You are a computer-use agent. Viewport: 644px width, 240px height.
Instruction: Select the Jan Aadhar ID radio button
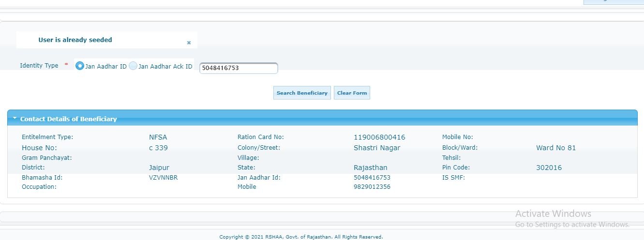coord(80,66)
